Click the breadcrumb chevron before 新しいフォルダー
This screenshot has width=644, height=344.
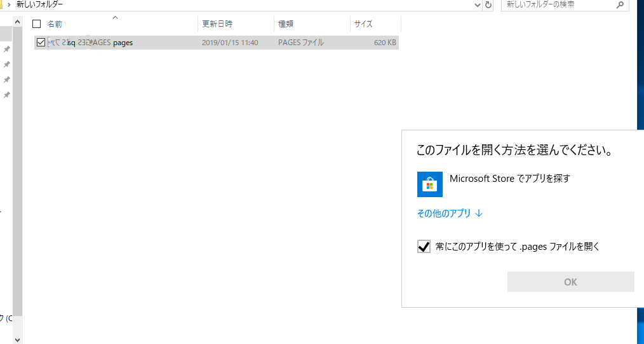click(8, 4)
